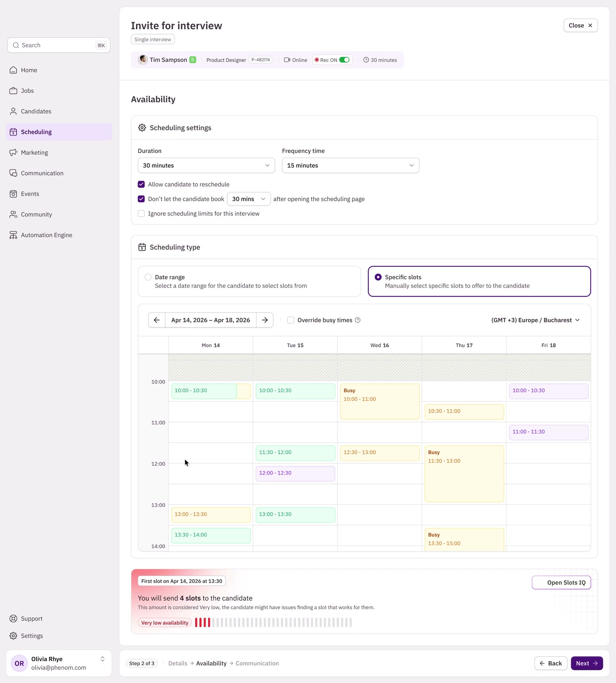616x683 pixels.
Task: Uncheck Allow candidate to reschedule
Action: [141, 185]
